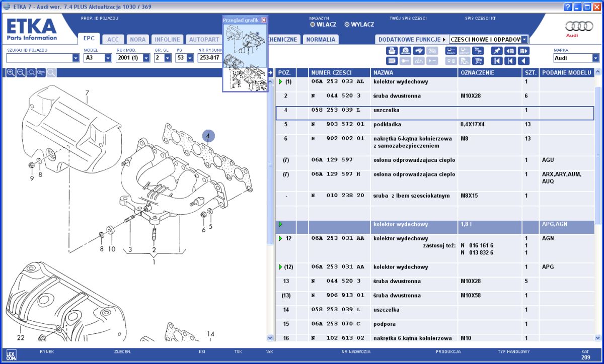Click the DODATKOWE FUNKCJE button

tap(412, 39)
